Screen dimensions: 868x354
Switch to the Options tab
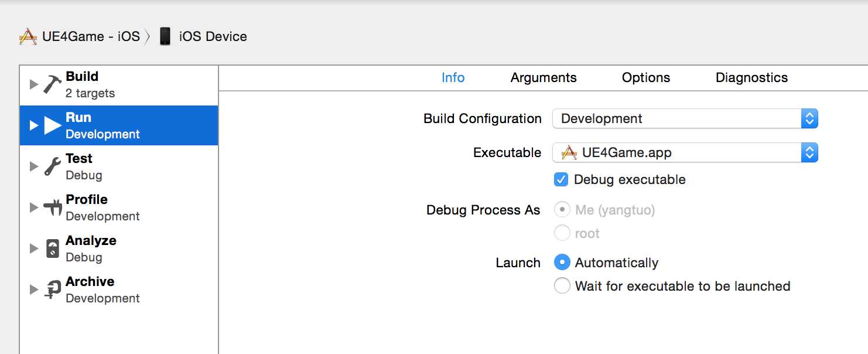click(x=646, y=78)
